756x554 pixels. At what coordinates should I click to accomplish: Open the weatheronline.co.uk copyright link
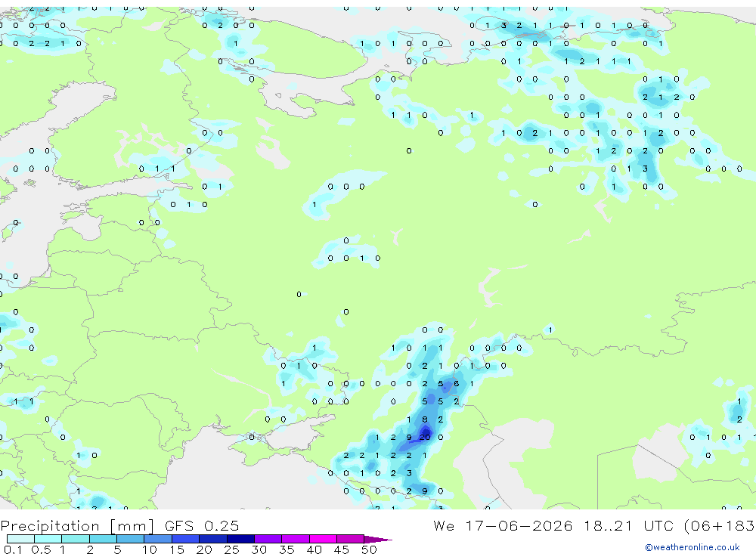[x=692, y=547]
